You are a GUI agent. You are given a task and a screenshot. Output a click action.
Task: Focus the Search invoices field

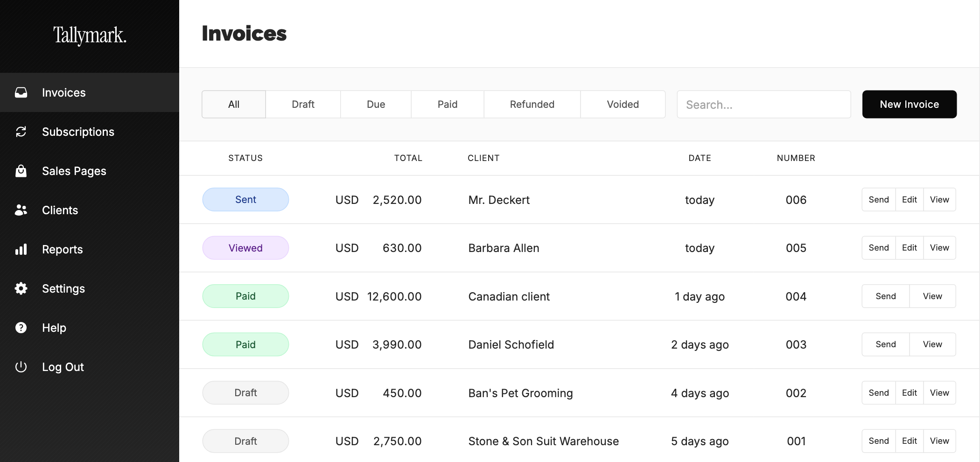pyautogui.click(x=764, y=104)
